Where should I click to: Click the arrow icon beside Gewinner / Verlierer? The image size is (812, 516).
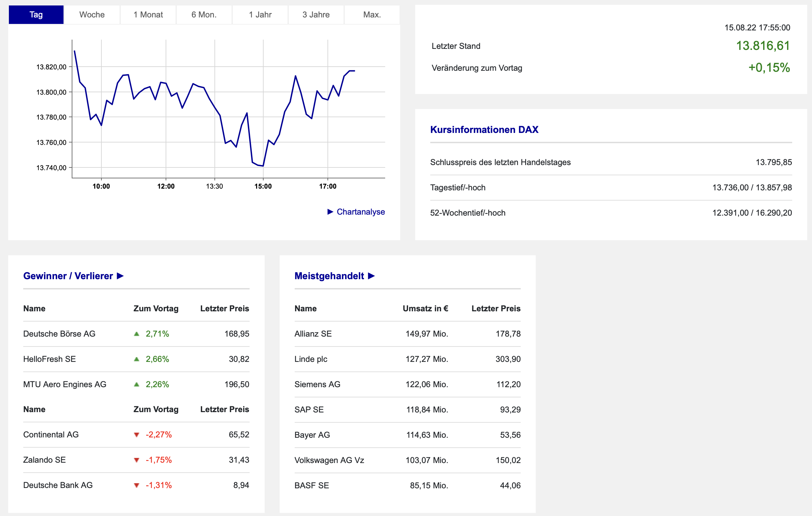(120, 276)
